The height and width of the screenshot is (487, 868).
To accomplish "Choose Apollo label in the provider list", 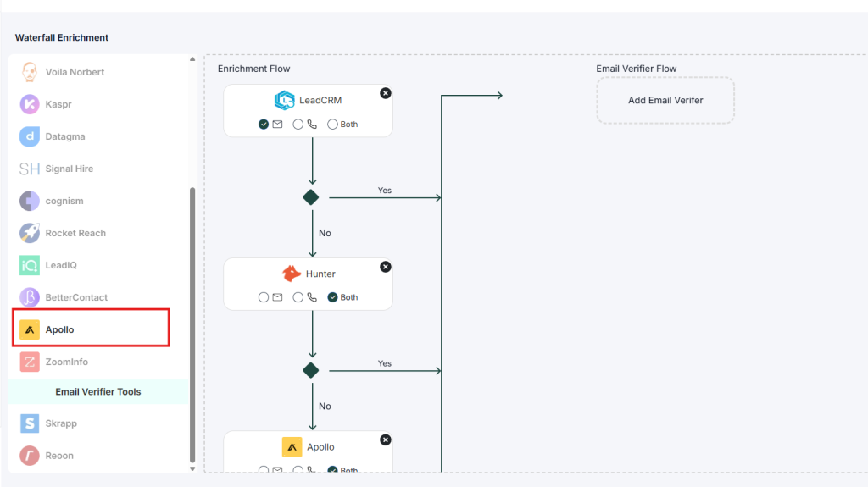I will click(x=60, y=329).
